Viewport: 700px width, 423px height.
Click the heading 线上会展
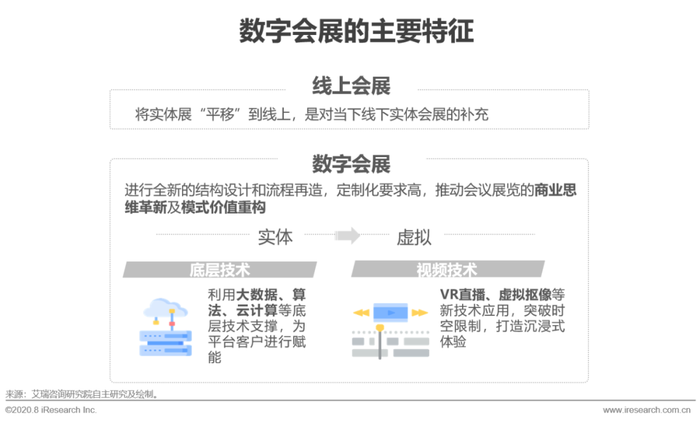351,86
